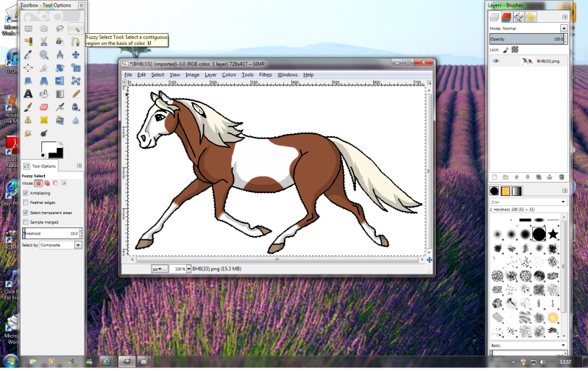
Task: Open the Tool Options tab menu arrow
Action: [x=79, y=166]
